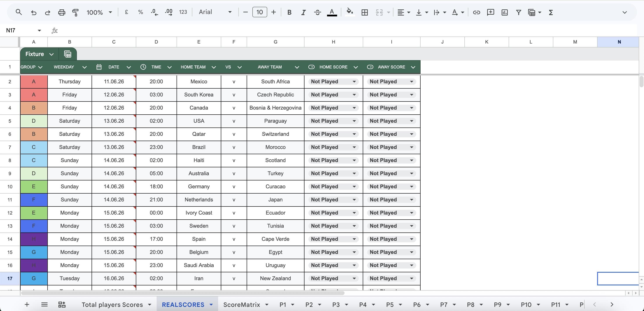Viewport: 644px width, 311px height.
Task: Decrease the font size
Action: [245, 12]
